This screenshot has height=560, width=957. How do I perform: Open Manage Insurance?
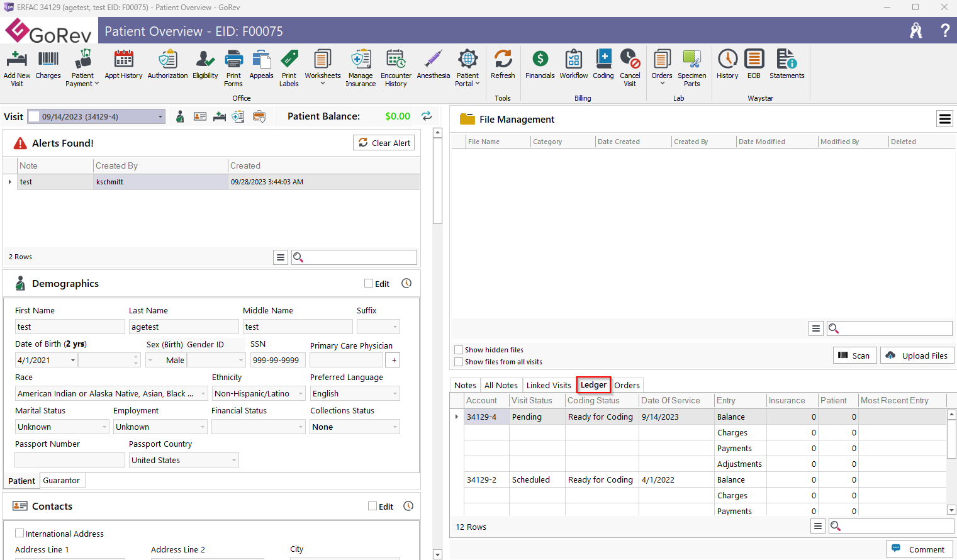point(361,68)
